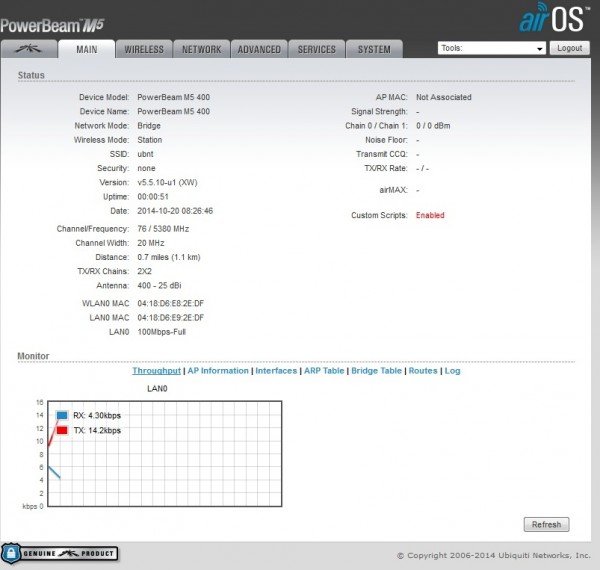
Task: Click the Network Mode value Bridge
Action: [149, 125]
